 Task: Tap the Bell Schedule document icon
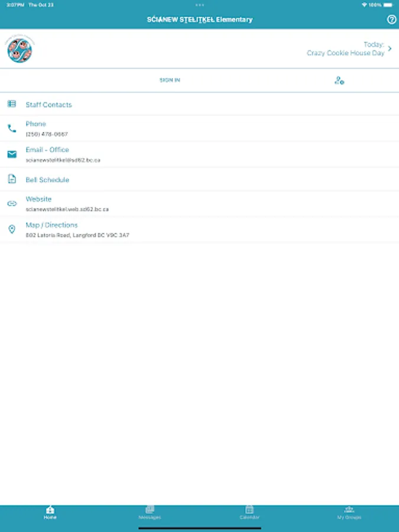tap(12, 179)
